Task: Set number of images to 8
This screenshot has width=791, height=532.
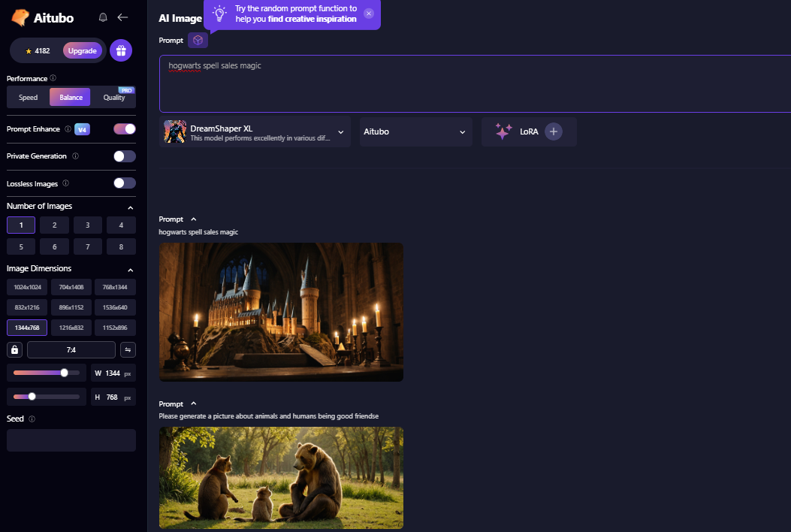Action: [121, 246]
